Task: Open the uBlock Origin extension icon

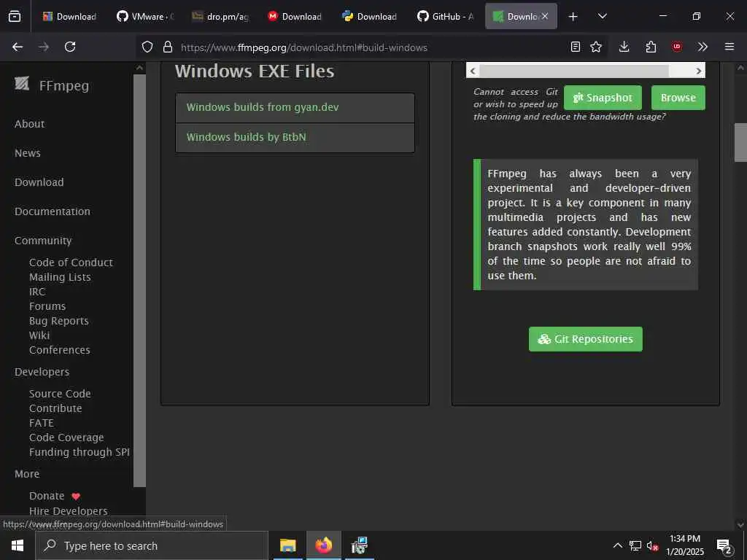Action: coord(677,47)
